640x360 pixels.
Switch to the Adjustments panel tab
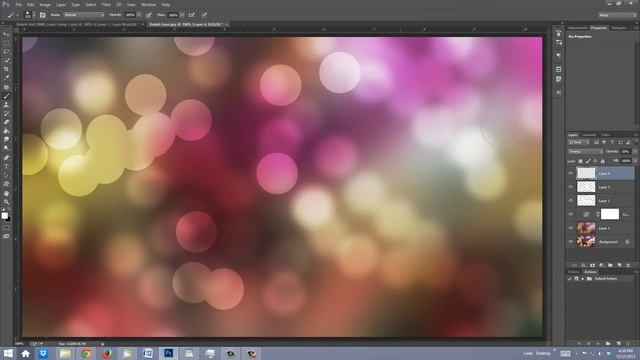click(x=578, y=28)
